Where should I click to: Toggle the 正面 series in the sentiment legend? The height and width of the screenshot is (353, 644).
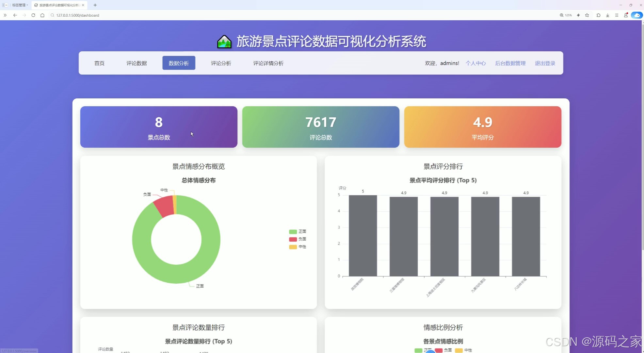(298, 231)
